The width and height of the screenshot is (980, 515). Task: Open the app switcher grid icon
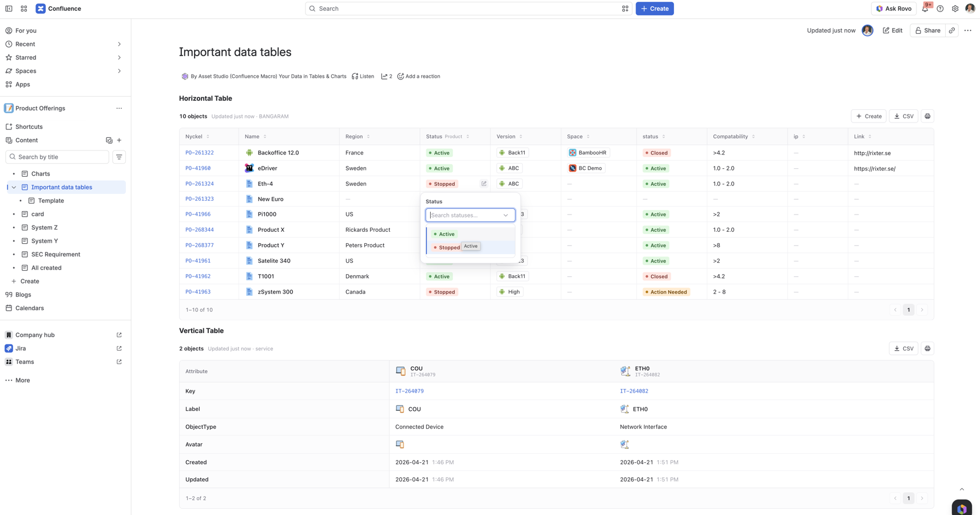click(24, 9)
